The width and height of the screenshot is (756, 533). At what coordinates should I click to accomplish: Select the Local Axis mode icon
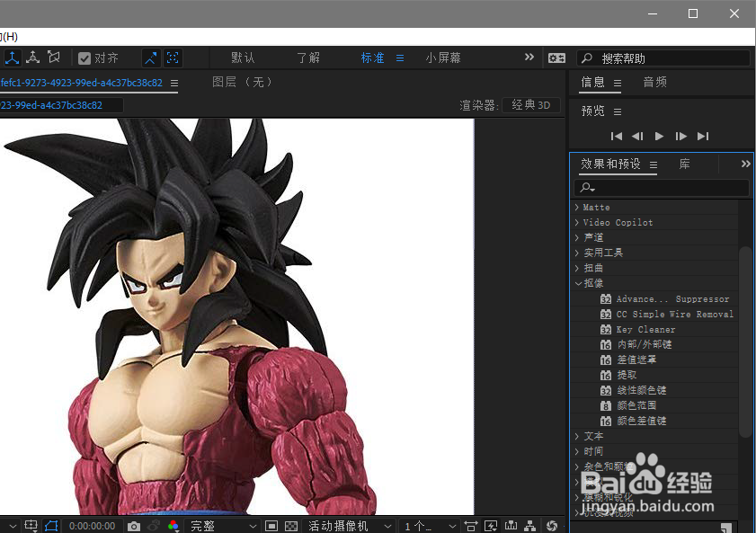12,58
